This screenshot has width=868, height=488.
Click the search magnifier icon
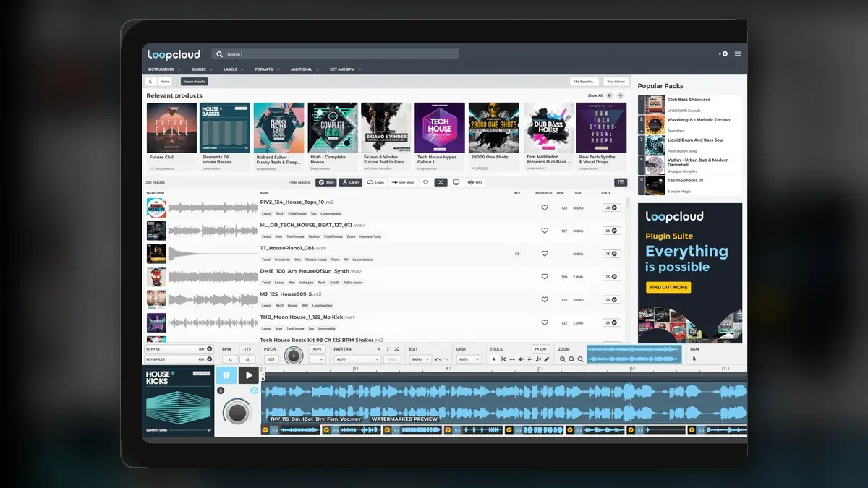(220, 54)
